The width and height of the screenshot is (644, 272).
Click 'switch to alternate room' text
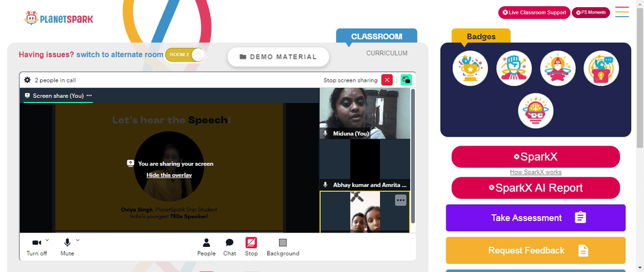click(120, 55)
